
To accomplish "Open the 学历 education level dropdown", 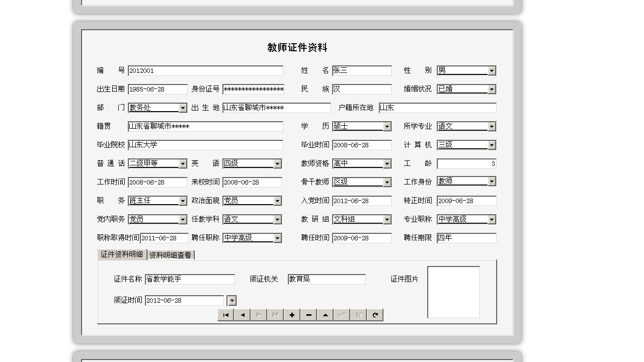I will point(386,126).
